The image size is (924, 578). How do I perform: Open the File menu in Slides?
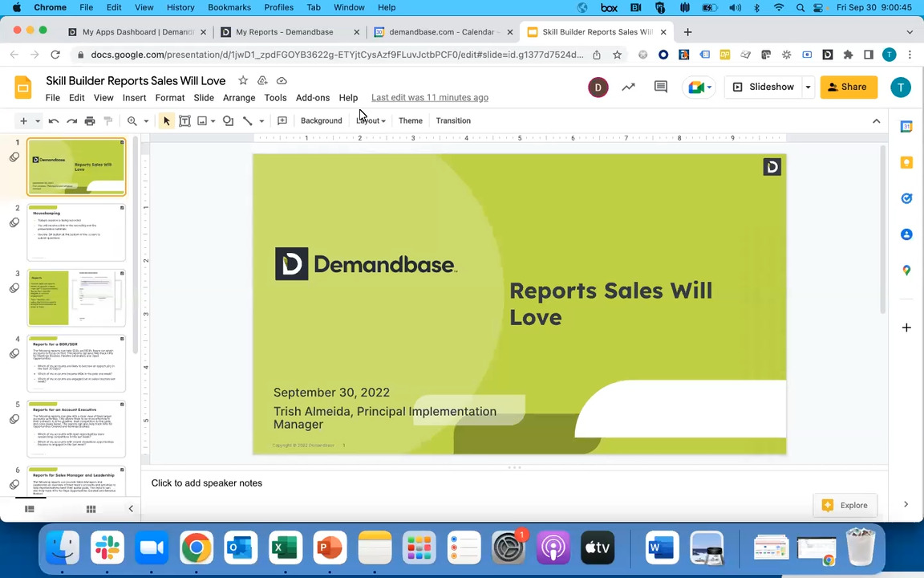[x=52, y=98]
